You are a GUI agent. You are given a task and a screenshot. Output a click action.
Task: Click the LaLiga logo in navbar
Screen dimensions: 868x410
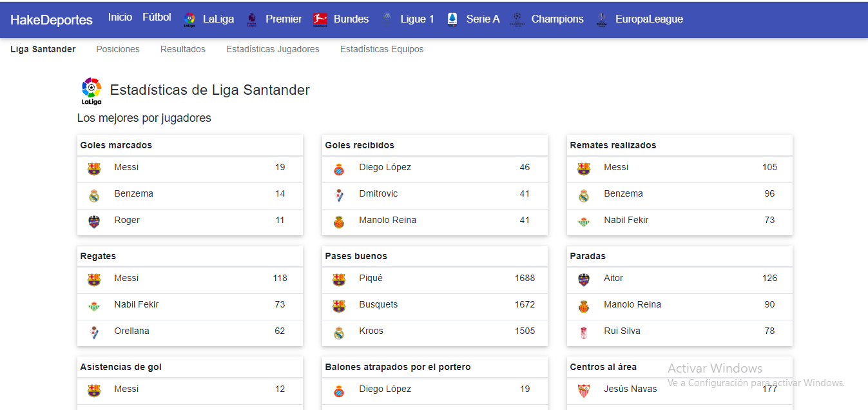[x=189, y=19]
